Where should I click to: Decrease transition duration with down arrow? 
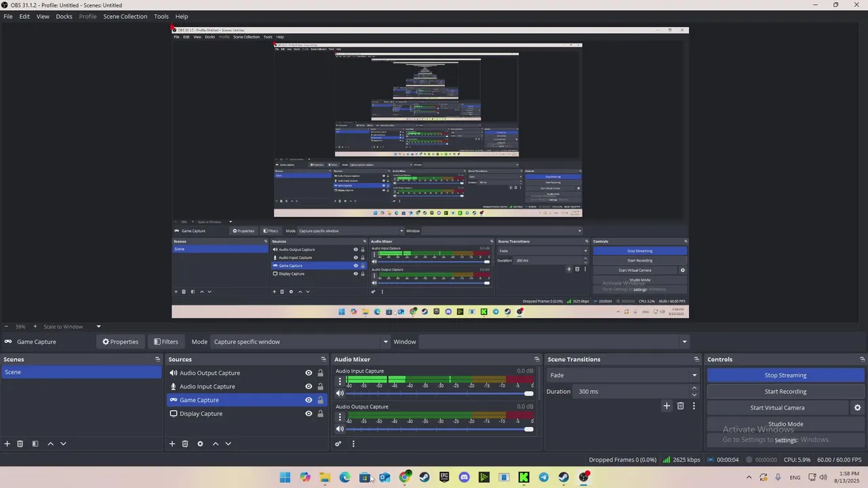(694, 394)
